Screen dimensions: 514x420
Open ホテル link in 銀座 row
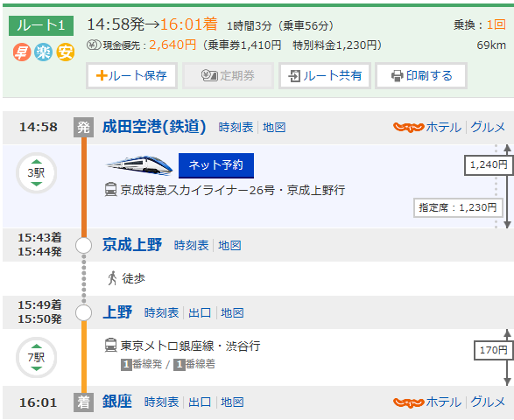pyautogui.click(x=444, y=402)
